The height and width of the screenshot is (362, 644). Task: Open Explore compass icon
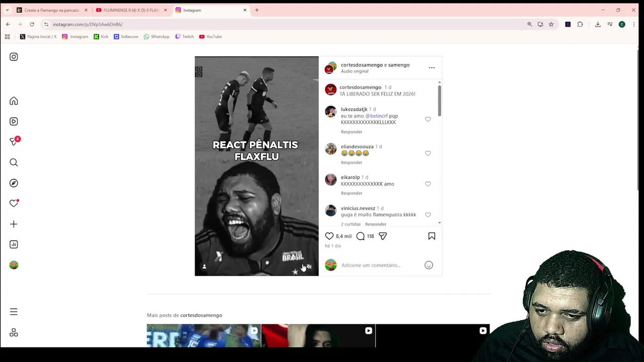14,183
